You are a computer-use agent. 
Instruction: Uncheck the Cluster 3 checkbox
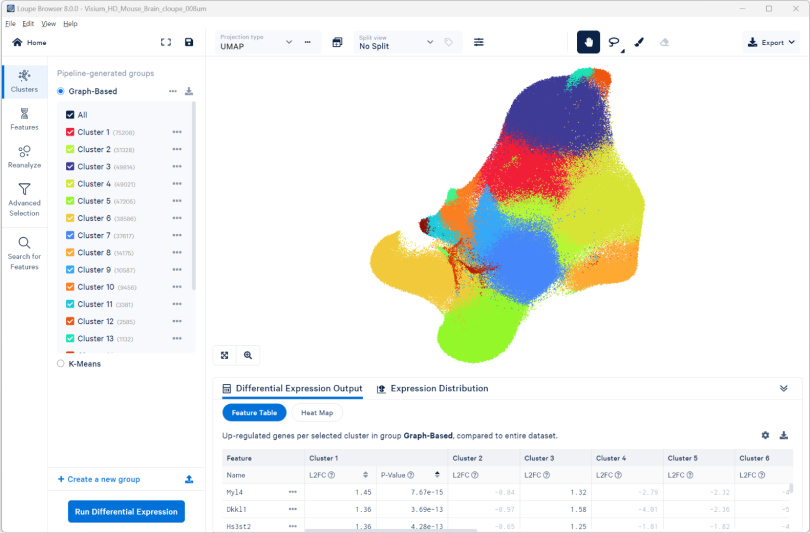[x=70, y=166]
